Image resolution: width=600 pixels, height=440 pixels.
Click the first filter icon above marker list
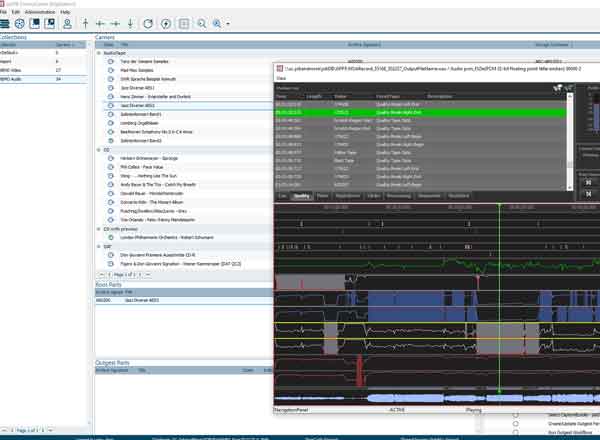(558, 88)
